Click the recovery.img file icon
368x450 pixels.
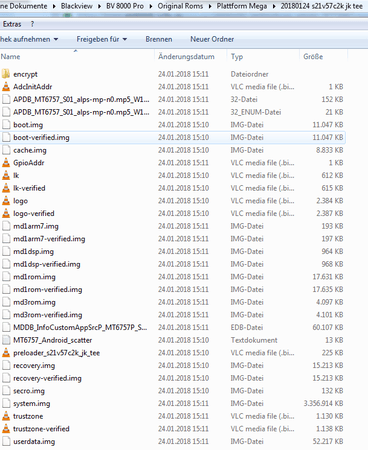pos(6,365)
